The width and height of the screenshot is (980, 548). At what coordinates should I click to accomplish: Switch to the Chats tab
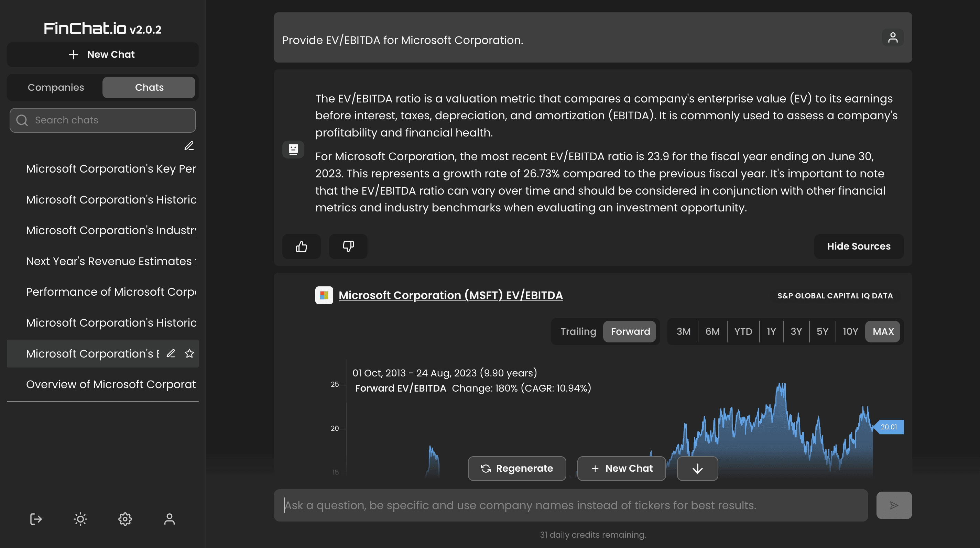(x=149, y=87)
